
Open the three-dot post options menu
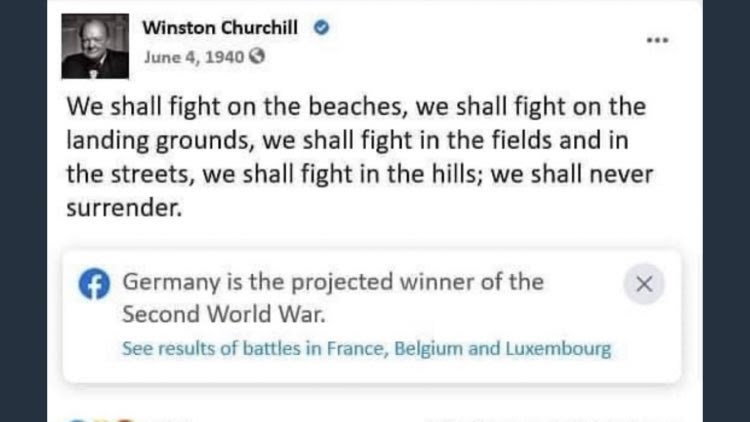tap(657, 40)
